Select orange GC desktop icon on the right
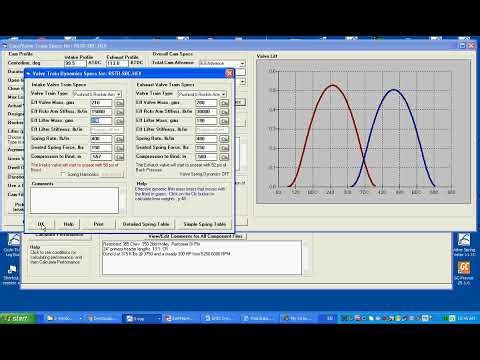480x360 pixels. (464, 273)
